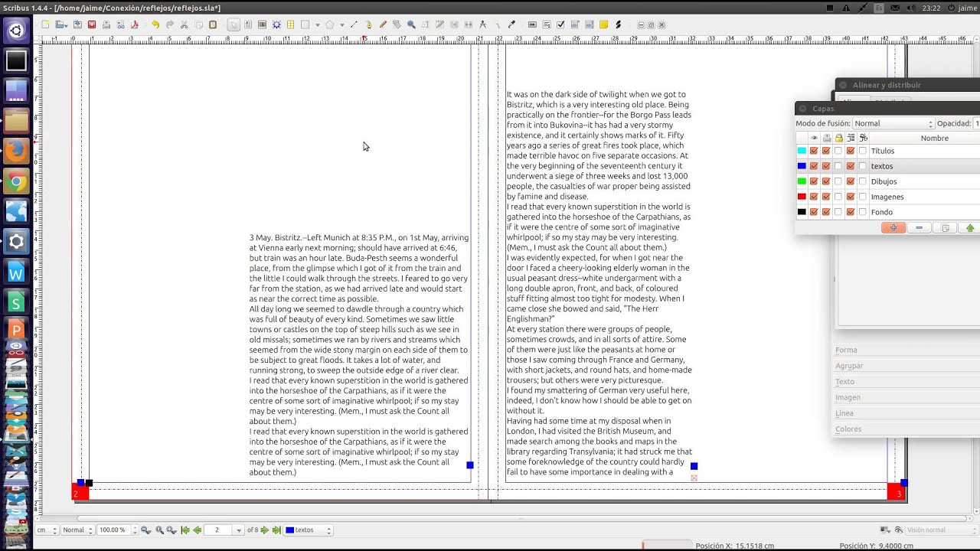The width and height of the screenshot is (980, 551).
Task: Click the Redo arrow icon
Action: [170, 24]
